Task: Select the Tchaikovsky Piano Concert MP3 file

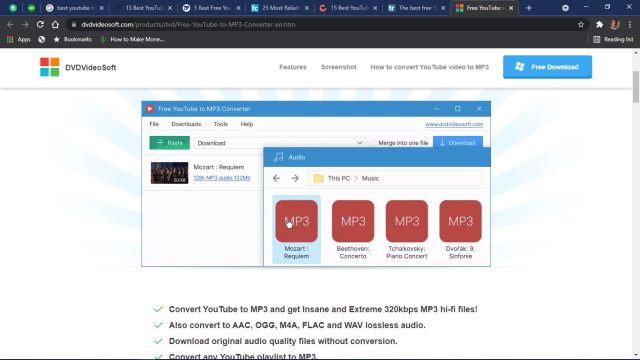Action: click(x=407, y=229)
